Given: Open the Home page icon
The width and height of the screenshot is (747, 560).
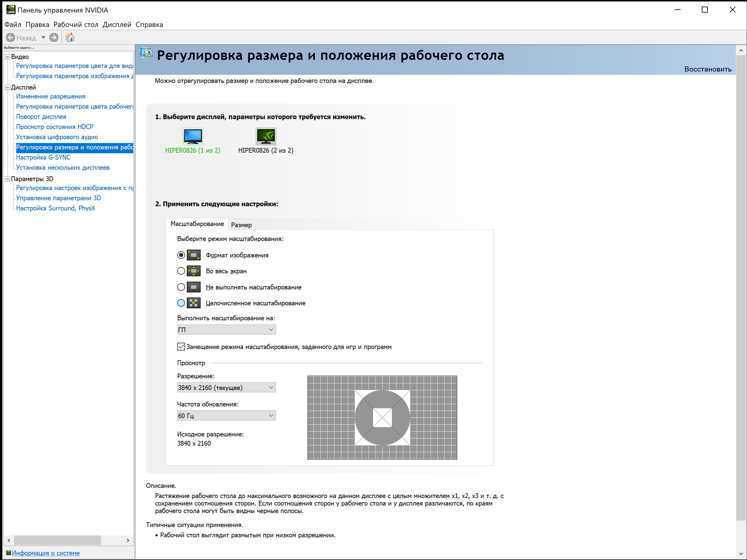Looking at the screenshot, I should [70, 37].
